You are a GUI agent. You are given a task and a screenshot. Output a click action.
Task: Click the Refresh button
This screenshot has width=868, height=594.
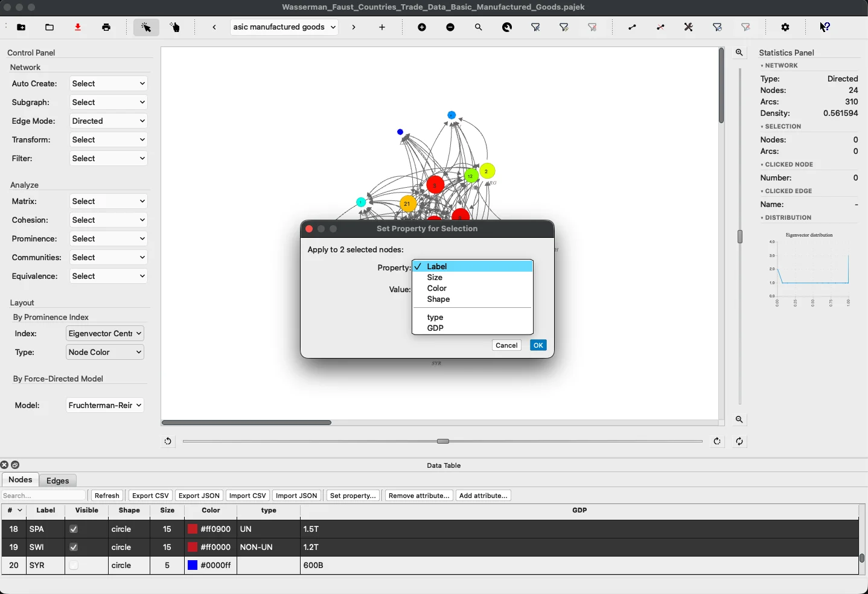[x=107, y=496]
